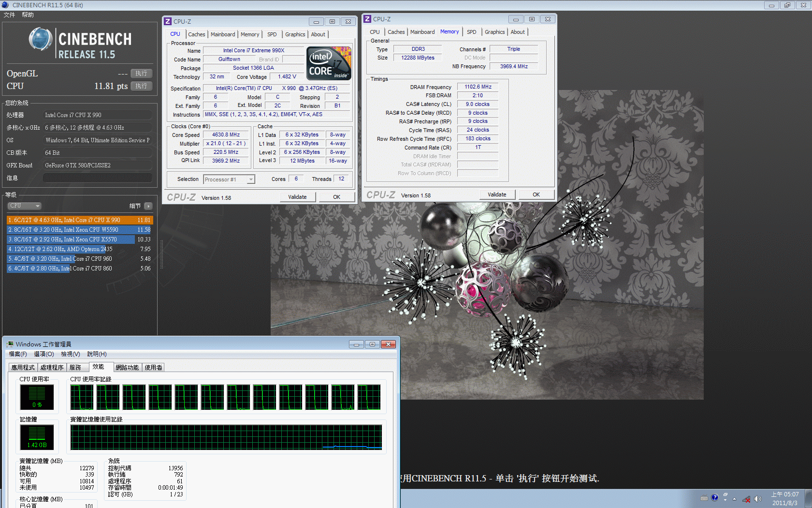Click OK in the CPU-Z Memory window

click(x=536, y=194)
